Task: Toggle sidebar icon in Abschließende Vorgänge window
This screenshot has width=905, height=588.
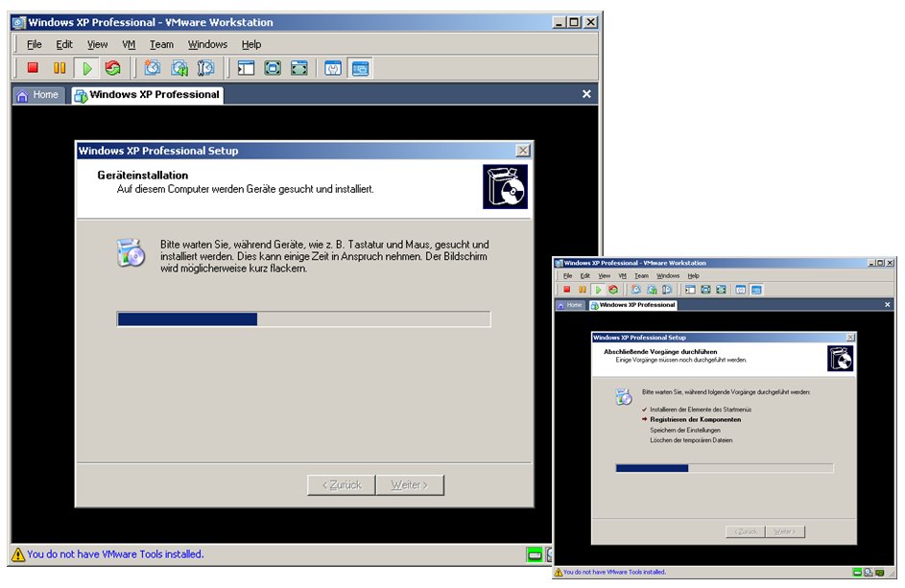Action: [690, 289]
